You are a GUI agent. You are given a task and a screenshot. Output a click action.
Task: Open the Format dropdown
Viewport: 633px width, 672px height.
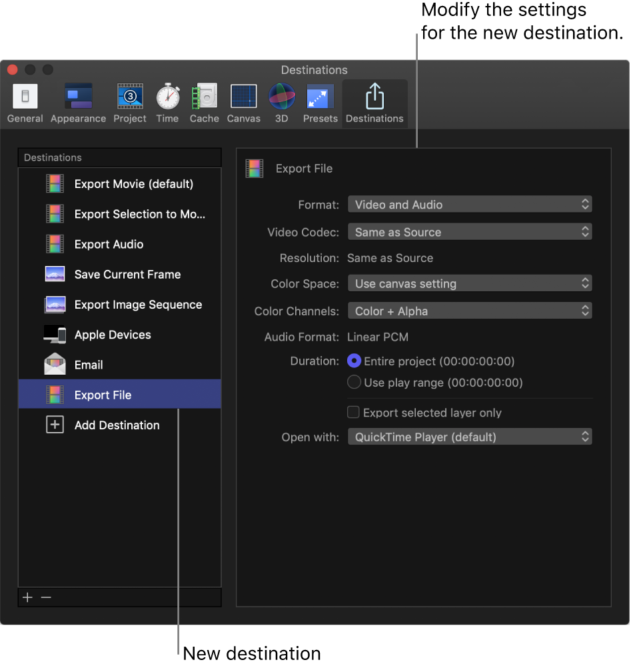(x=470, y=205)
